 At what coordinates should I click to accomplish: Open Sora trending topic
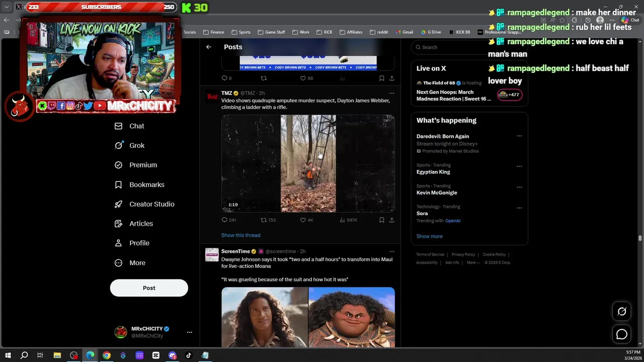point(422,214)
